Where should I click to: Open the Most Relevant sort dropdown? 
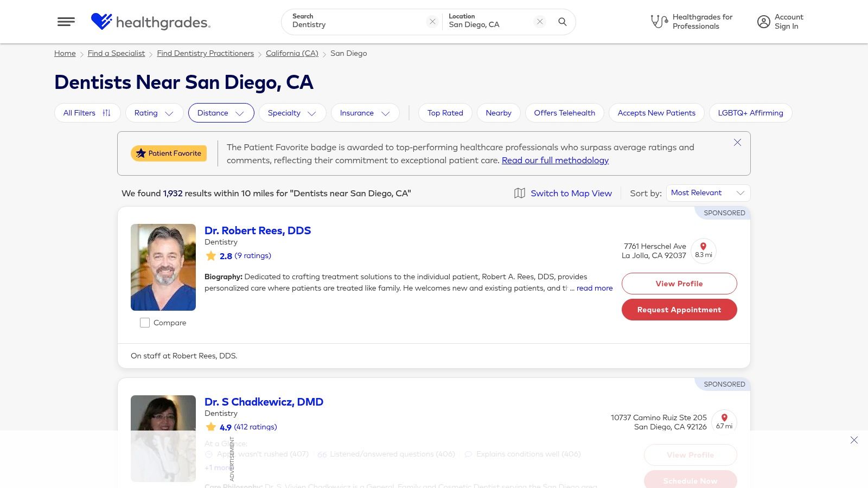707,192
